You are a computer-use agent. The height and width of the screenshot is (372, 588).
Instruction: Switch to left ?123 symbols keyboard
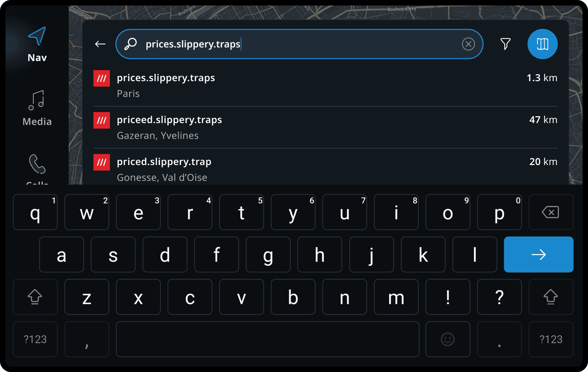(x=35, y=339)
